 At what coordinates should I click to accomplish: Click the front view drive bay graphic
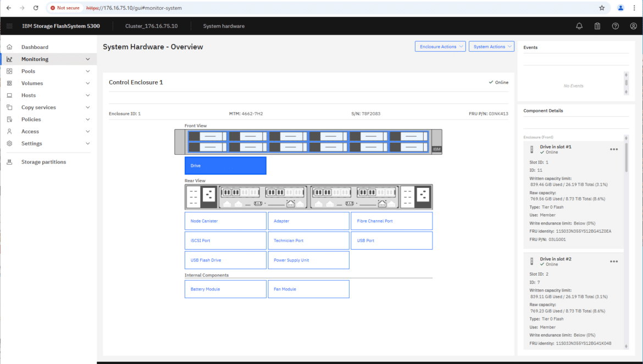point(308,142)
